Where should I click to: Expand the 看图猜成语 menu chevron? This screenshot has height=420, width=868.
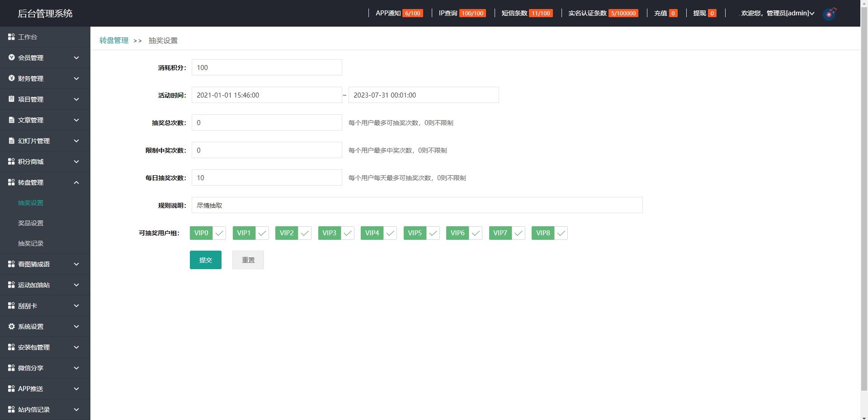pos(76,264)
